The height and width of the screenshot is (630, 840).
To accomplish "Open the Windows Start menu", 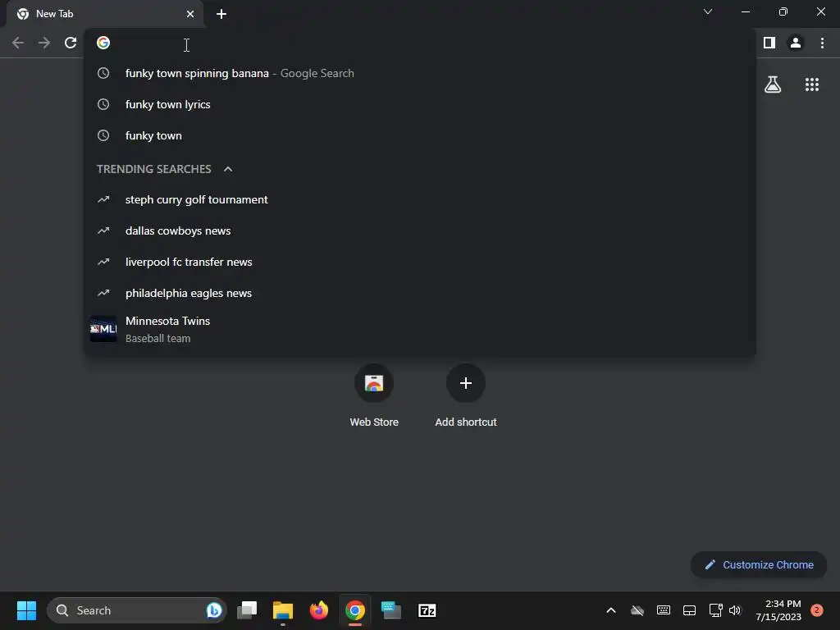I will click(26, 610).
